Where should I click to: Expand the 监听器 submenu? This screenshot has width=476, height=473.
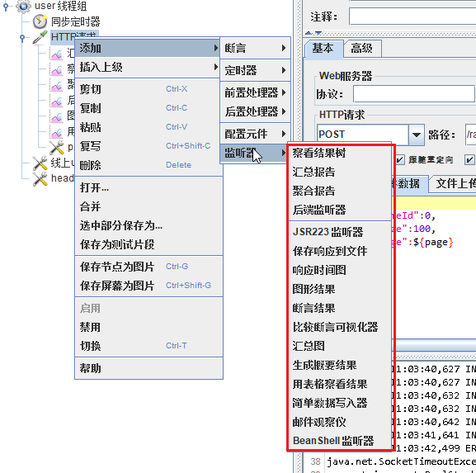pyautogui.click(x=255, y=153)
